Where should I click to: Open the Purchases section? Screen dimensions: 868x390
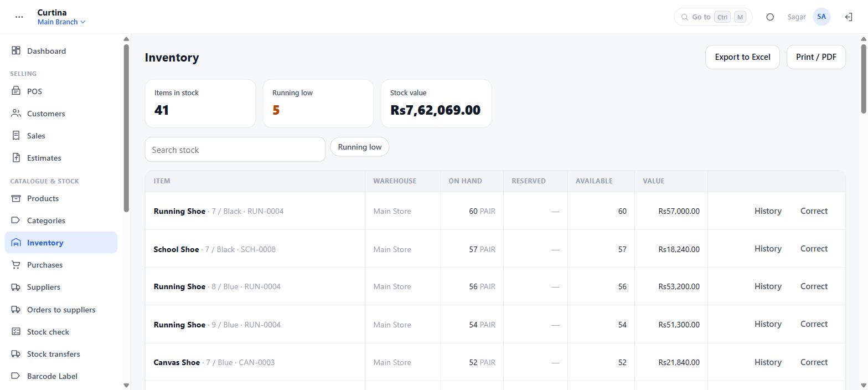tap(61, 265)
